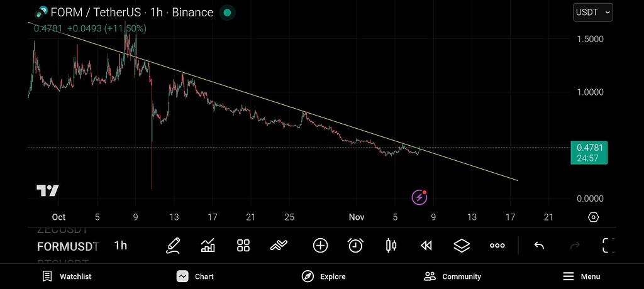
Task: Select FORMUSDT in the symbol list
Action: tap(68, 246)
